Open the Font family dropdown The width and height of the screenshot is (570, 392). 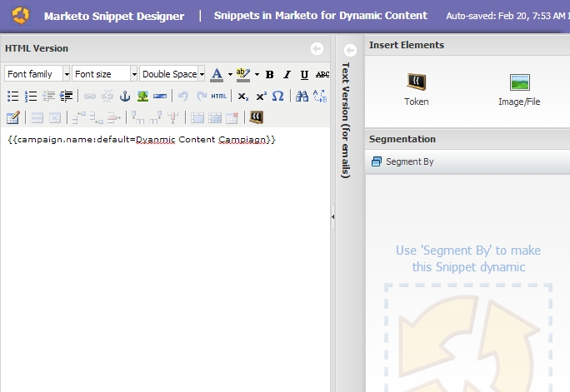point(37,74)
